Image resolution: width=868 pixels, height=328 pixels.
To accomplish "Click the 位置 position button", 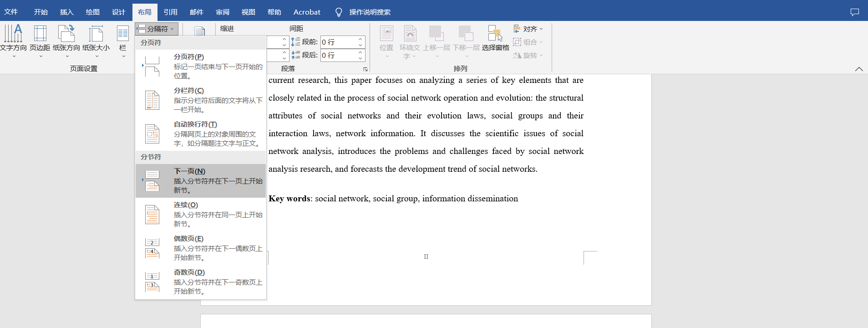I will coord(386,42).
